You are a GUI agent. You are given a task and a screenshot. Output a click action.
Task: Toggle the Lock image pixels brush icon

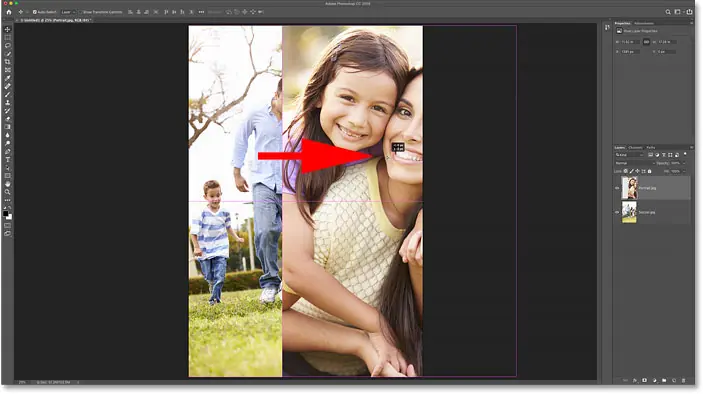coord(632,171)
